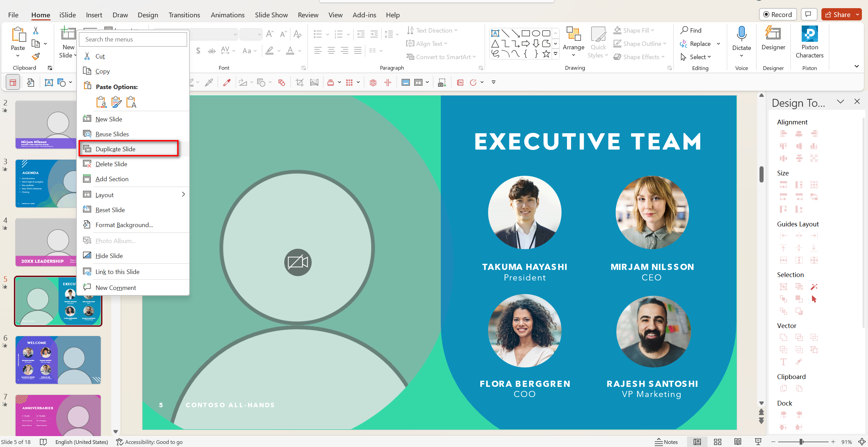868x447 pixels.
Task: Open Slide Sorter view icon
Action: [718, 442]
